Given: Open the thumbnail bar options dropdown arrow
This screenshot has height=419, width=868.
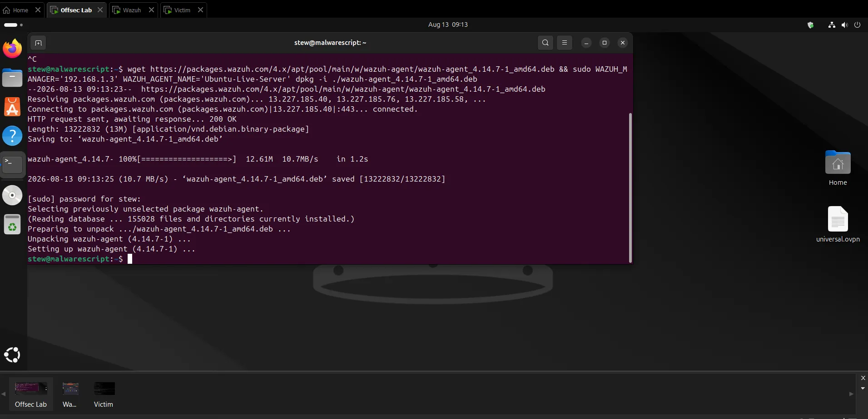Looking at the screenshot, I should (x=863, y=389).
